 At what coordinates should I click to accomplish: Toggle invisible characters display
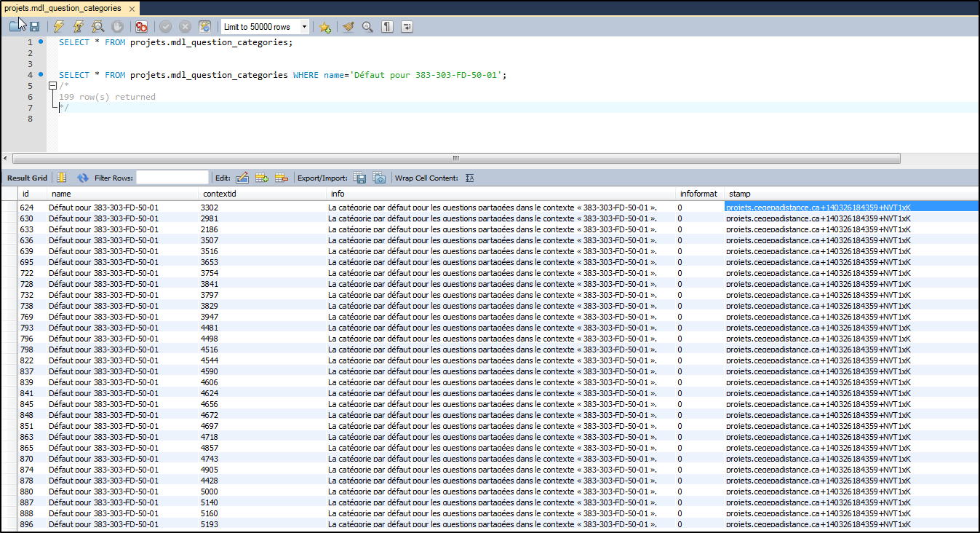click(x=388, y=27)
